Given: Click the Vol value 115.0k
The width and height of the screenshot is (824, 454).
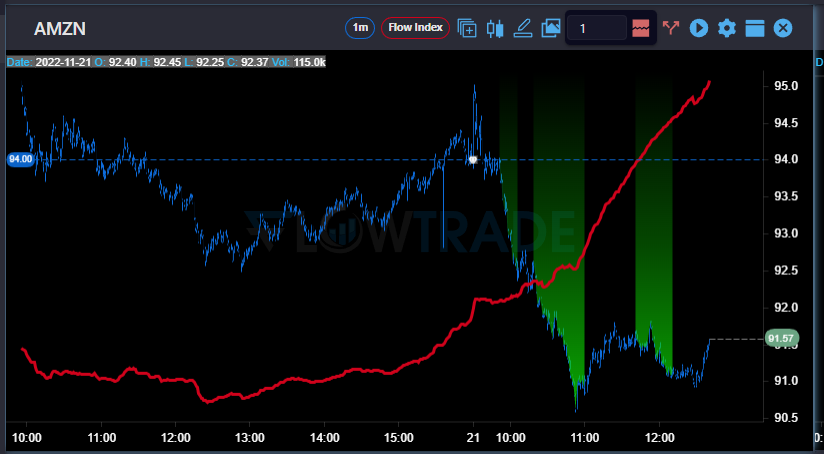Looking at the screenshot, I should pyautogui.click(x=310, y=63).
